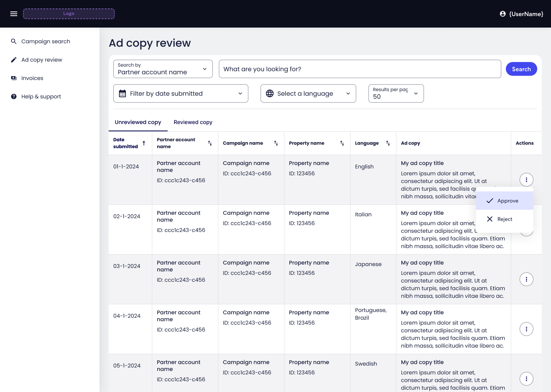Select Reject in the open context menu
The width and height of the screenshot is (551, 392).
click(505, 219)
